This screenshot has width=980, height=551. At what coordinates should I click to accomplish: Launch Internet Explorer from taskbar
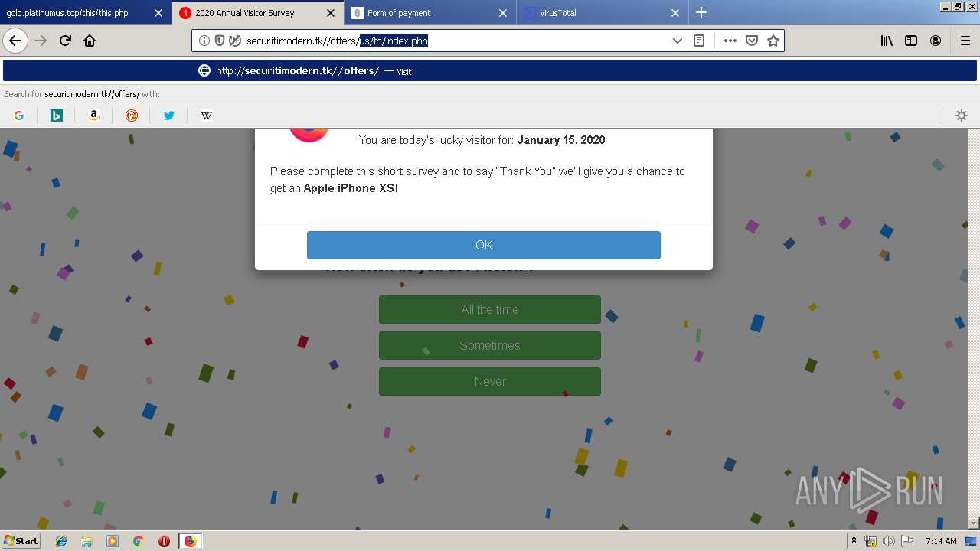tap(61, 541)
